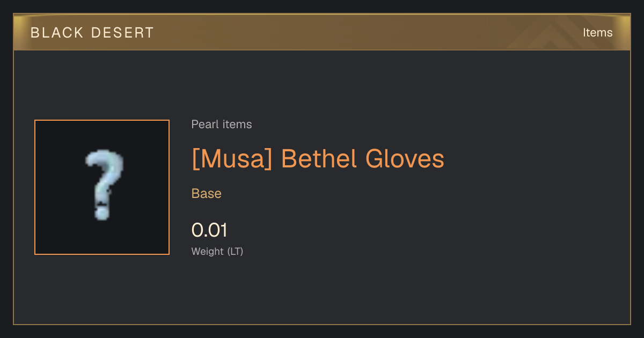644x338 pixels.
Task: Click the word Gloves in item name
Action: [x=405, y=159]
